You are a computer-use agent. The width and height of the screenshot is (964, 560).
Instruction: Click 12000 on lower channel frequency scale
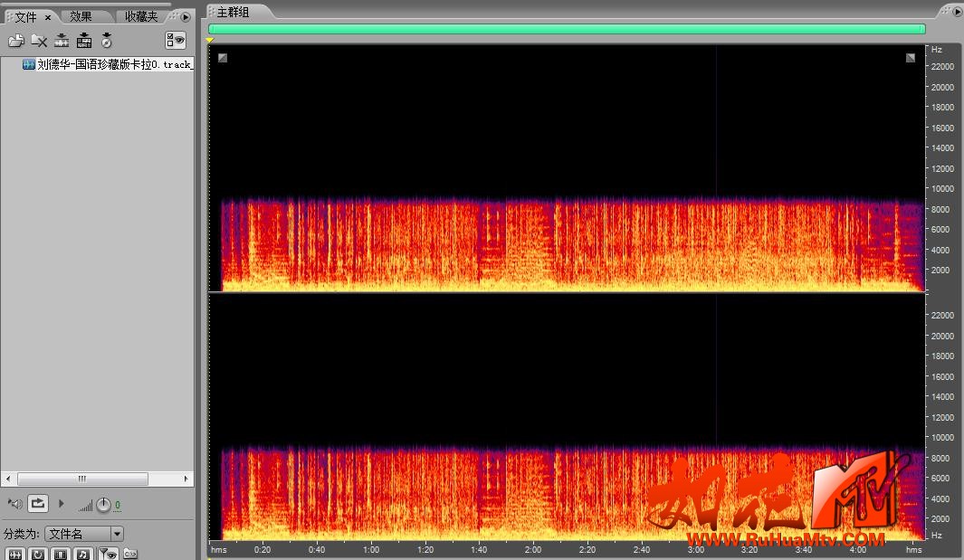pos(942,417)
